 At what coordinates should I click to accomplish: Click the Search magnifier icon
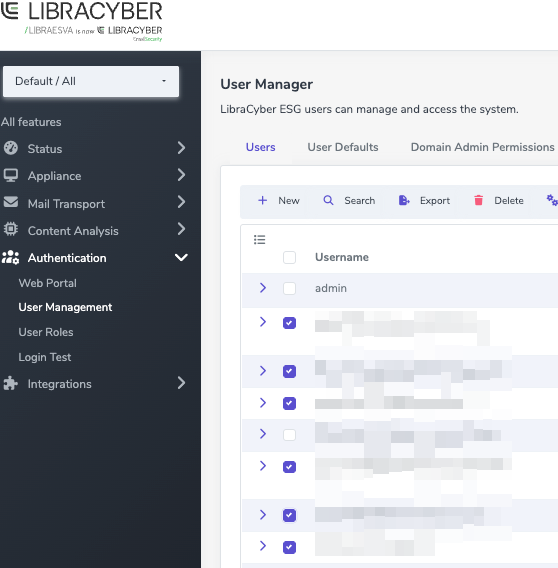click(x=328, y=200)
